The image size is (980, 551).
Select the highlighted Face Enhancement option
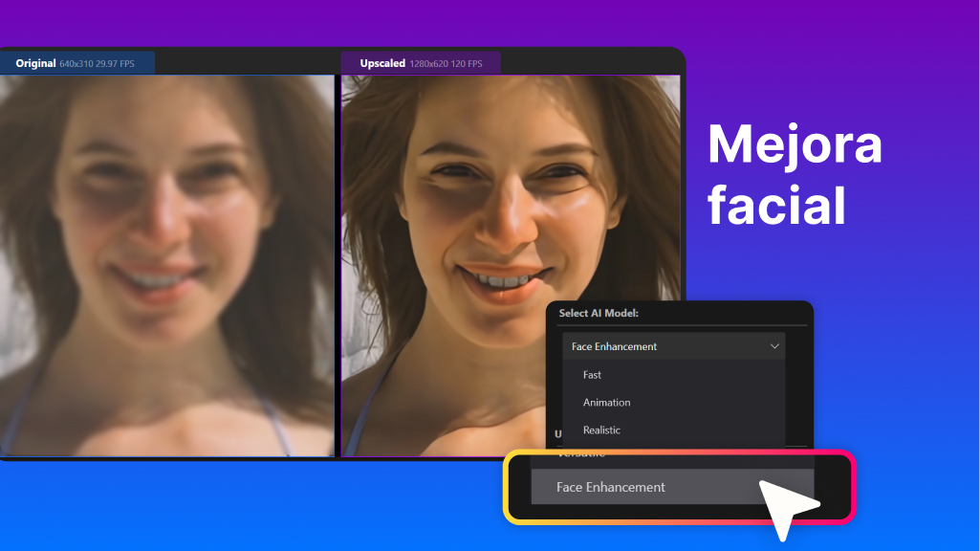point(609,487)
